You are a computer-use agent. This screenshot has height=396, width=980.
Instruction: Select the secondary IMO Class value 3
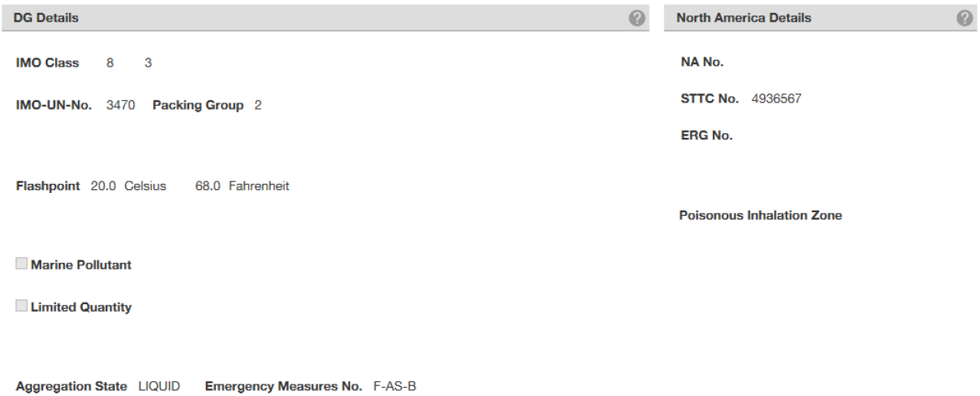coord(148,63)
